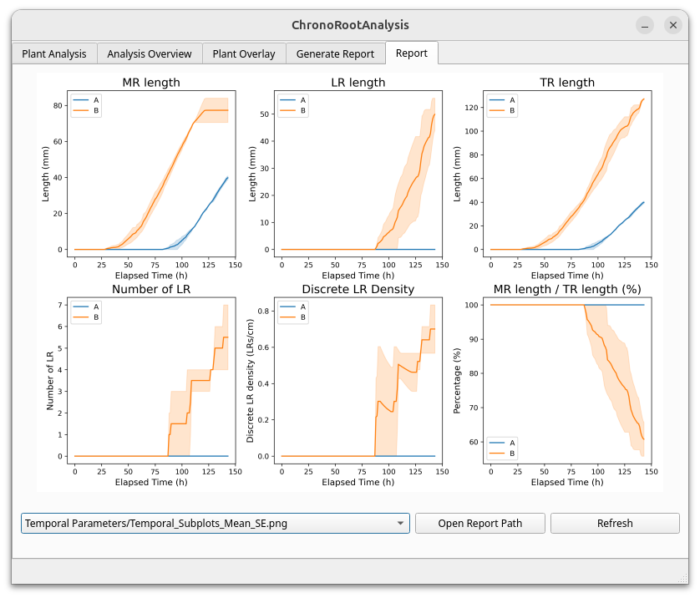Minimize the ChronoRootAnalysis window

pyautogui.click(x=645, y=25)
